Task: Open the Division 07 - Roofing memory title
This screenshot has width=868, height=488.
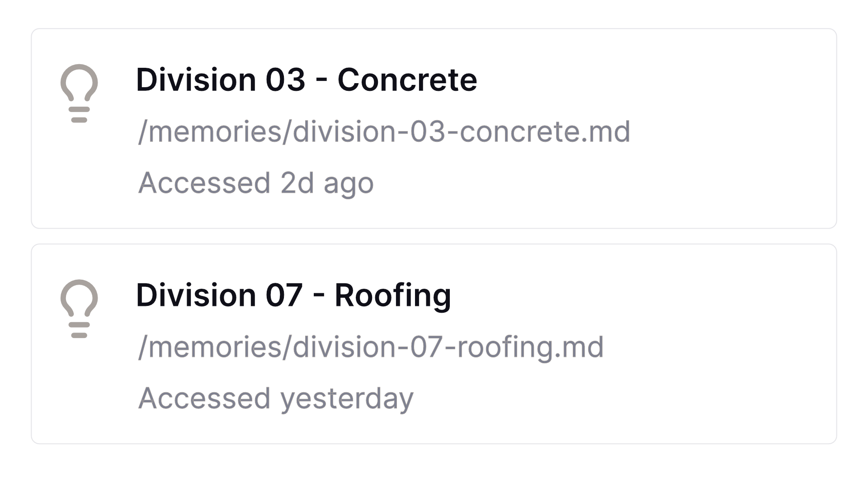Action: point(293,296)
